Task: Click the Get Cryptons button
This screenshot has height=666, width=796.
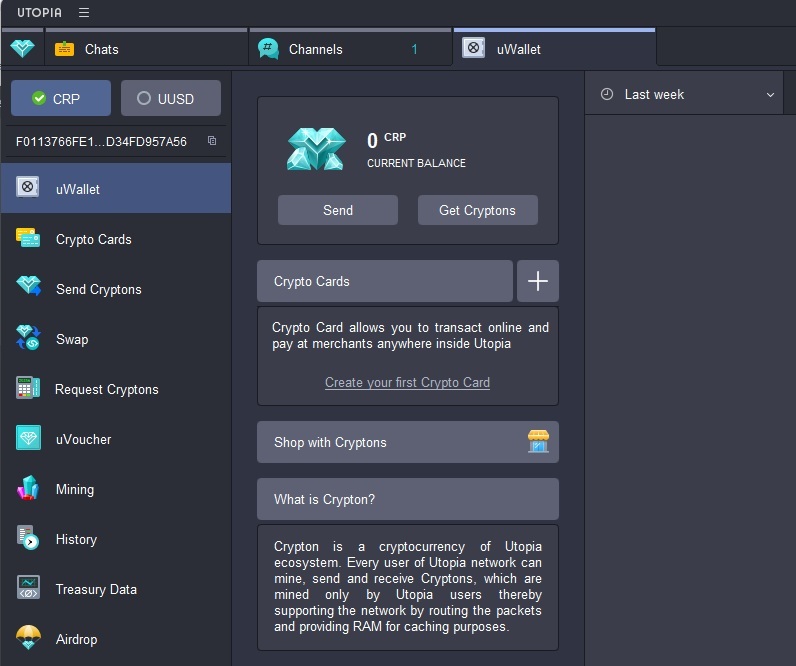Action: [477, 210]
